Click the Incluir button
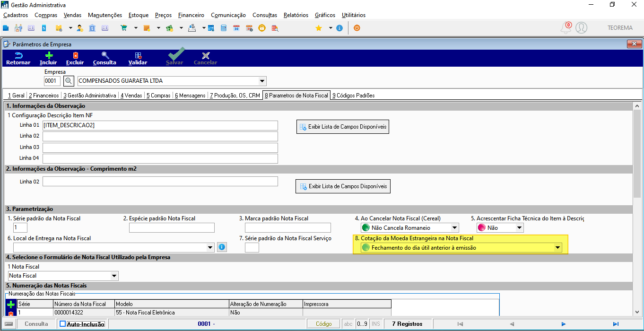The image size is (644, 331). pos(48,59)
